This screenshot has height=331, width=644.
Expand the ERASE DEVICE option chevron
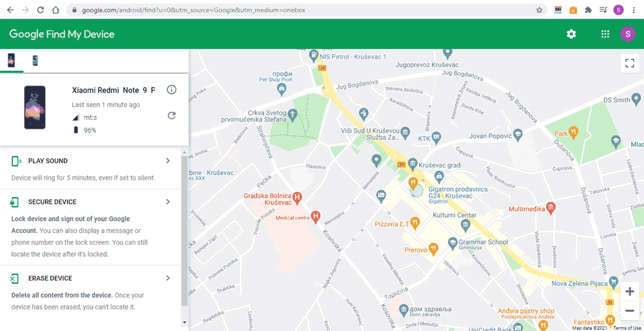pyautogui.click(x=167, y=278)
